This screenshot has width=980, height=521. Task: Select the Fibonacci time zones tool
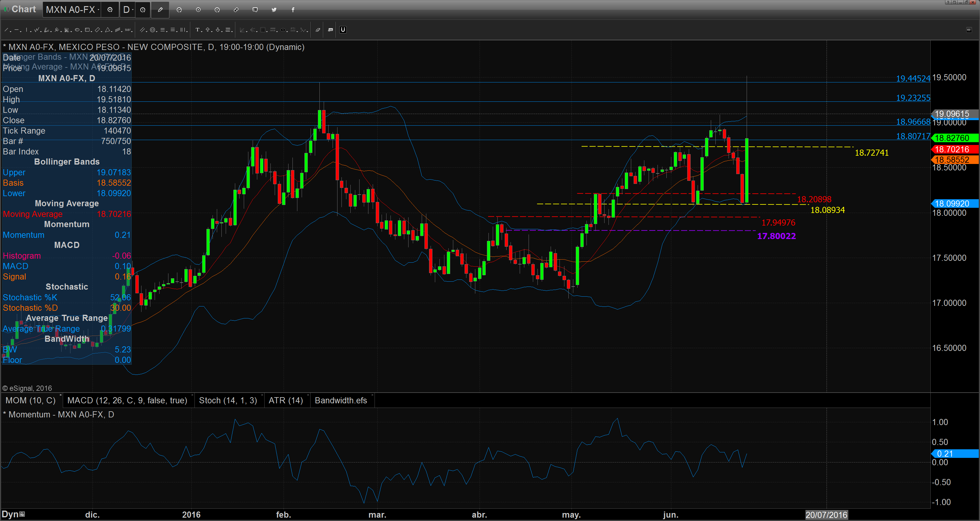pyautogui.click(x=183, y=30)
